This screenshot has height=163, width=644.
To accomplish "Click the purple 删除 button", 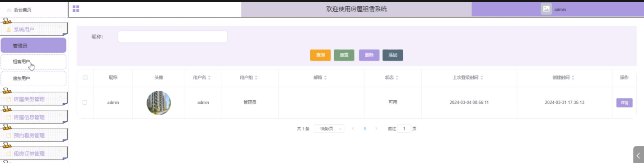I will 369,55.
